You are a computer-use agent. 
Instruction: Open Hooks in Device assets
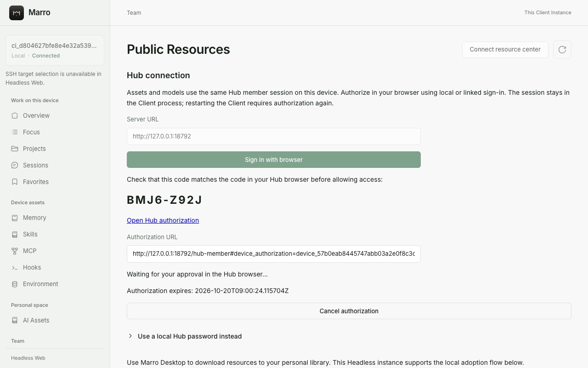[x=55, y=267]
